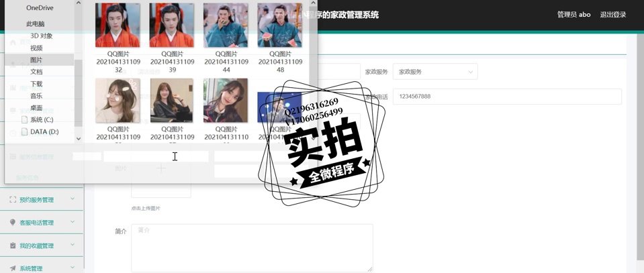Click the 客服电话管理 location pin icon
The width and height of the screenshot is (644, 273).
(13, 223)
